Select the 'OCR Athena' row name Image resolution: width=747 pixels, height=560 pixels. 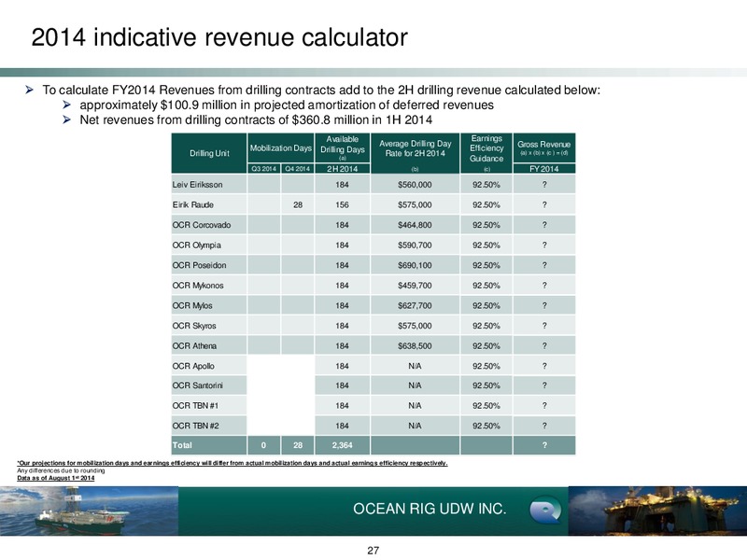(x=194, y=345)
